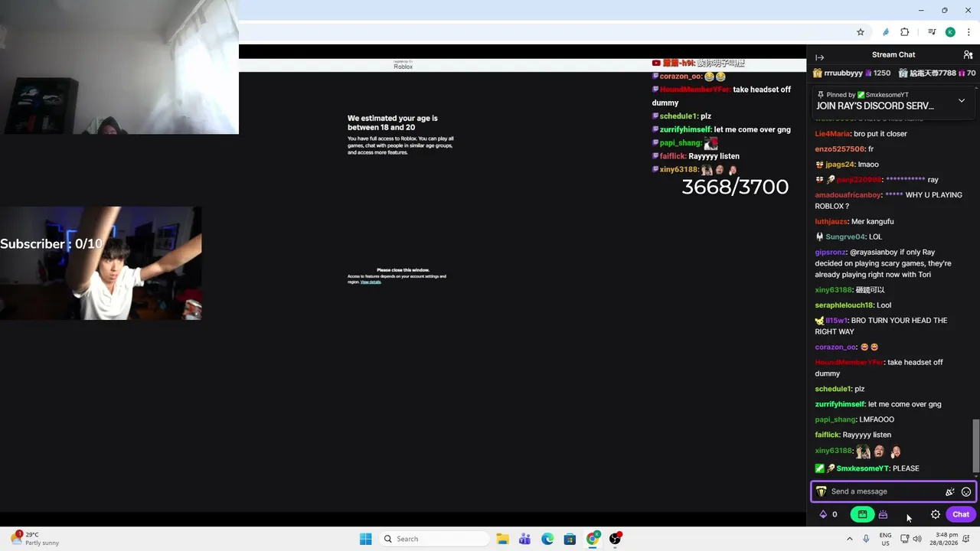Bookmark this page with the star
Image resolution: width=980 pixels, height=551 pixels.
(x=861, y=32)
